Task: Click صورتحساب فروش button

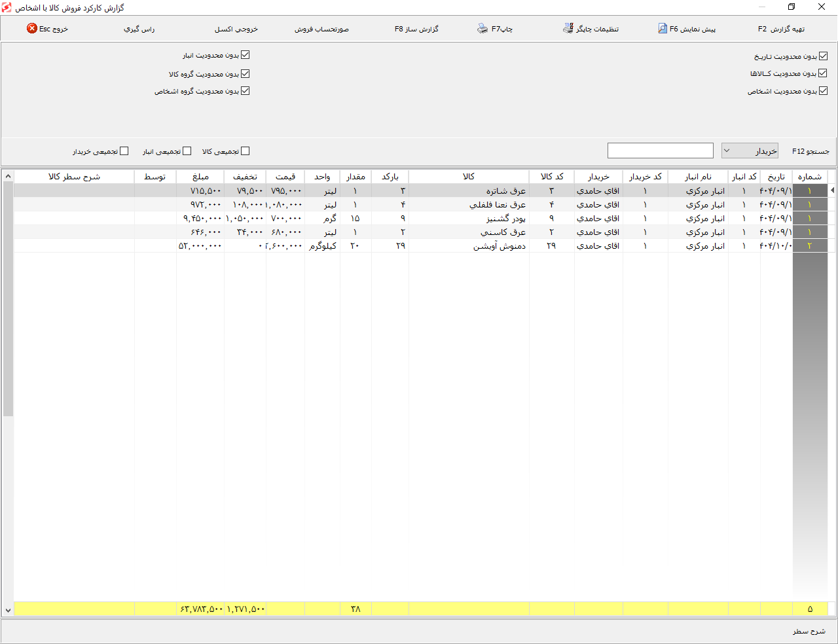Action: pos(321,29)
